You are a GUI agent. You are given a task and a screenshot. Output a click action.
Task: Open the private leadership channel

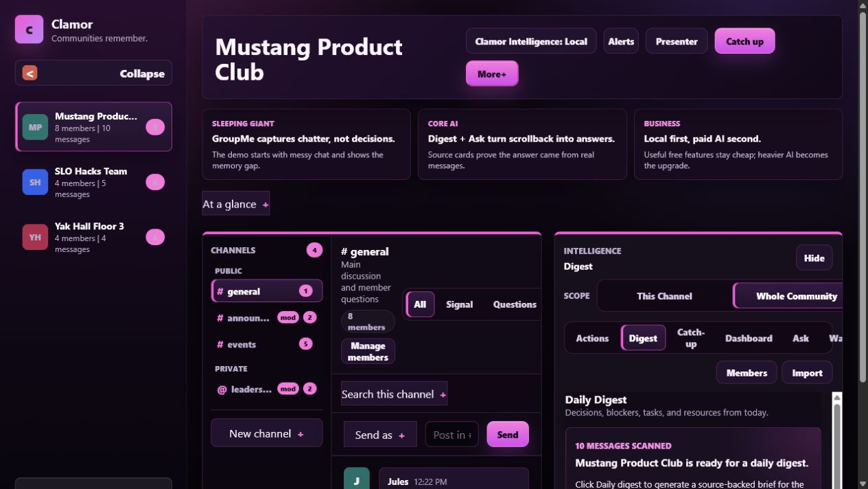coord(266,389)
